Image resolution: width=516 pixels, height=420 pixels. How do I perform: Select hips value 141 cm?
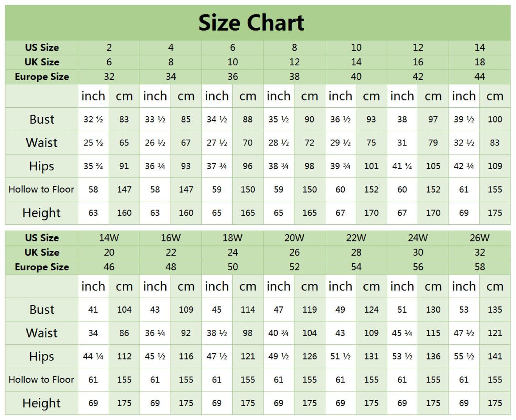coord(495,356)
